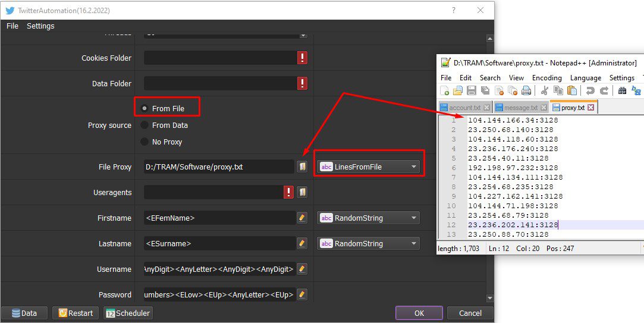Click the Undo arrow in Notepad++ toolbar

point(590,90)
